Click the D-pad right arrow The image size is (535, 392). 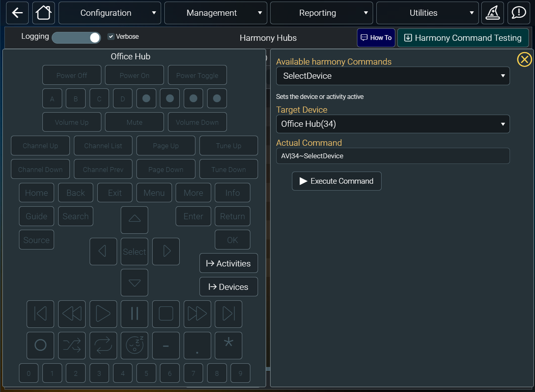[x=166, y=251]
